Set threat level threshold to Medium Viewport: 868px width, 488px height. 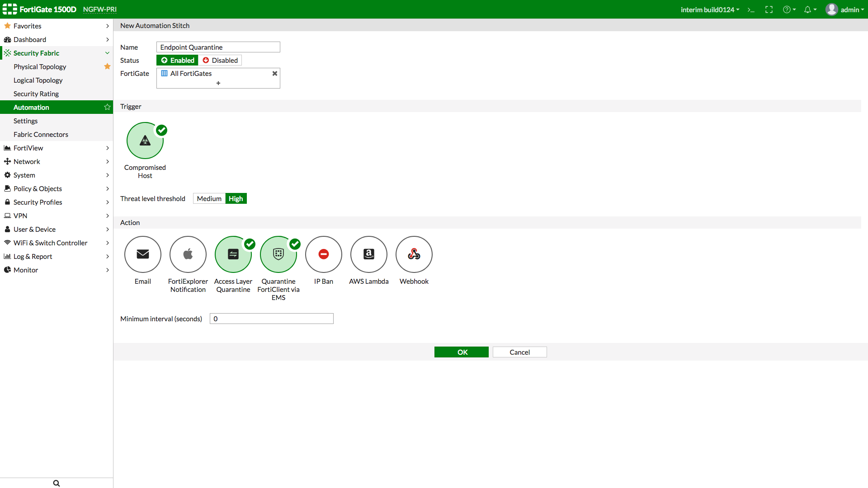tap(209, 198)
